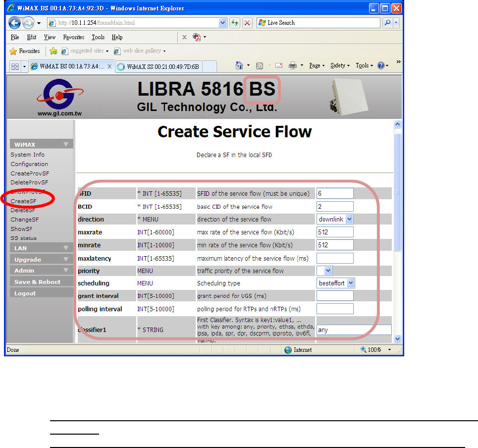Open the priority dropdown menu
This screenshot has height=448, width=478.
coord(328,271)
